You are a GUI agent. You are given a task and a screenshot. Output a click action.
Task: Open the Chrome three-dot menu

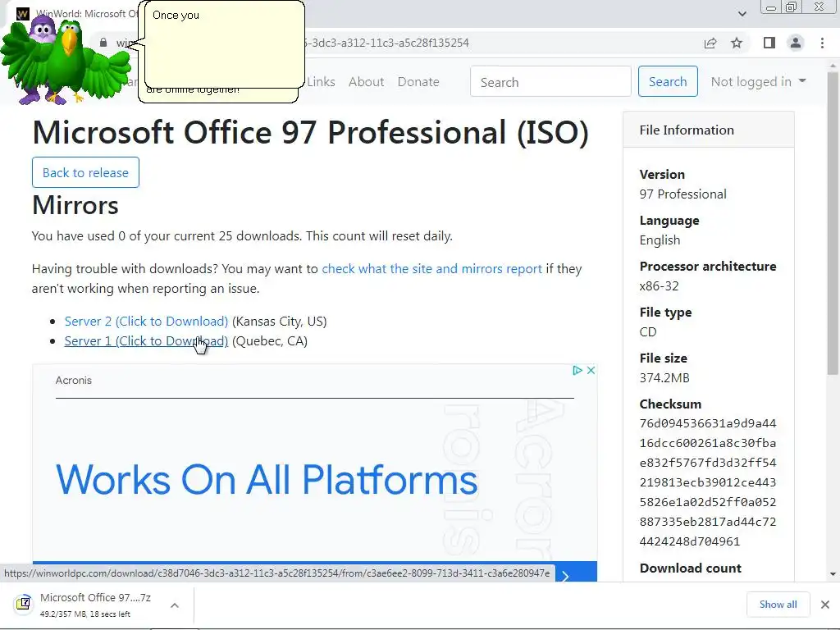point(822,43)
